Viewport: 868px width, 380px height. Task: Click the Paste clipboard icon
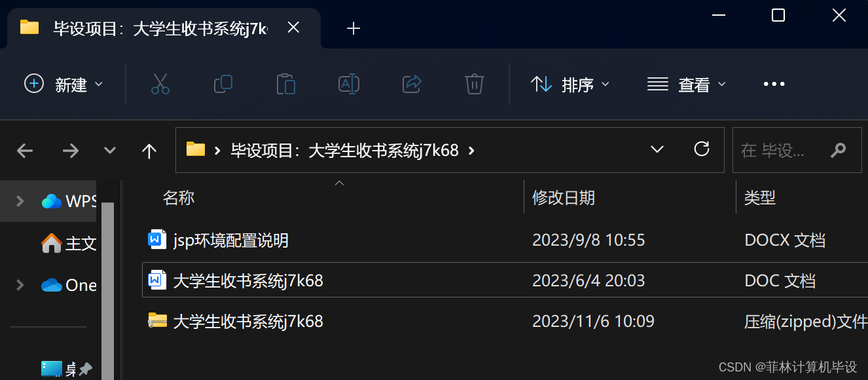286,84
